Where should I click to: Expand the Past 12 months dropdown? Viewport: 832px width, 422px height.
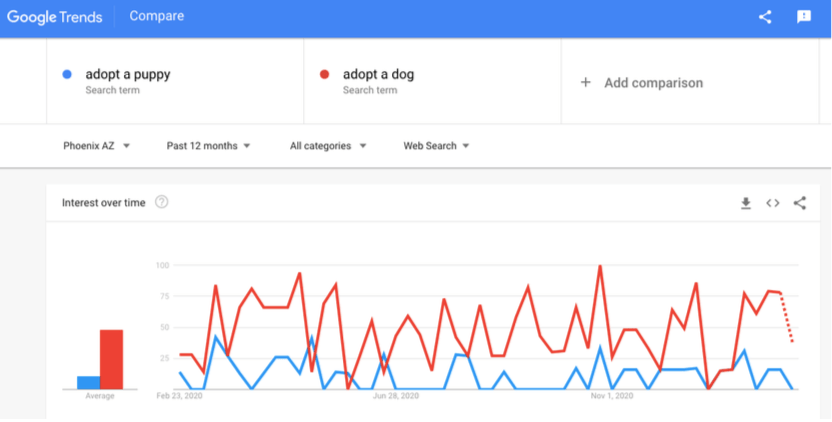coord(208,146)
